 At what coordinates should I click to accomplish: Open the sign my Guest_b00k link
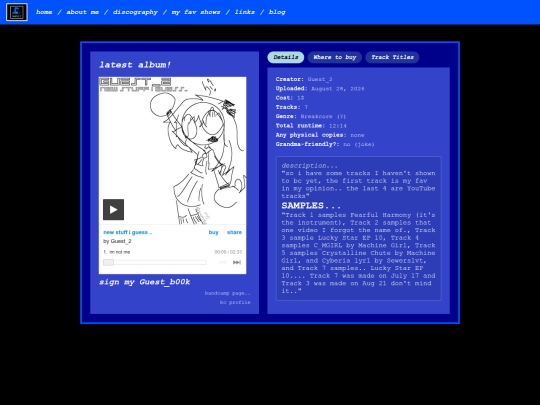click(x=144, y=282)
